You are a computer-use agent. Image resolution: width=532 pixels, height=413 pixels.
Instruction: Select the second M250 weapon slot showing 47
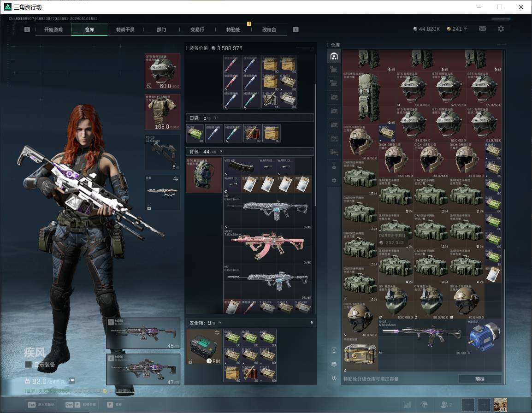click(143, 369)
